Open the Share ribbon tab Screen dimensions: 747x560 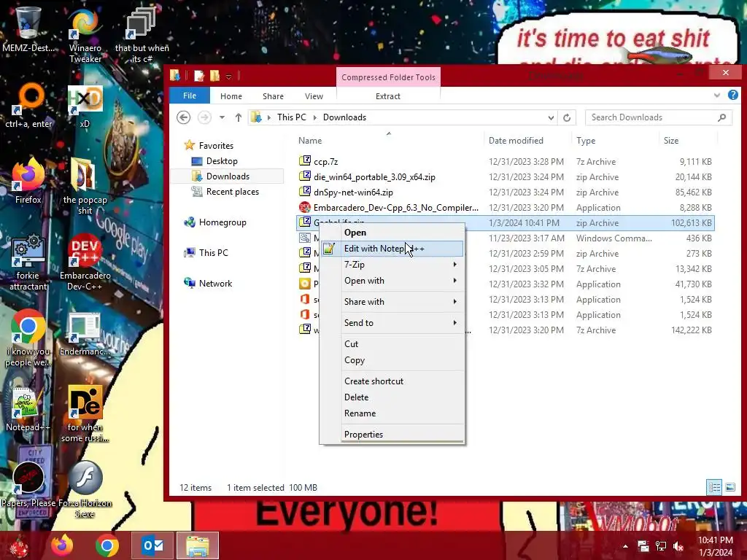coord(273,96)
